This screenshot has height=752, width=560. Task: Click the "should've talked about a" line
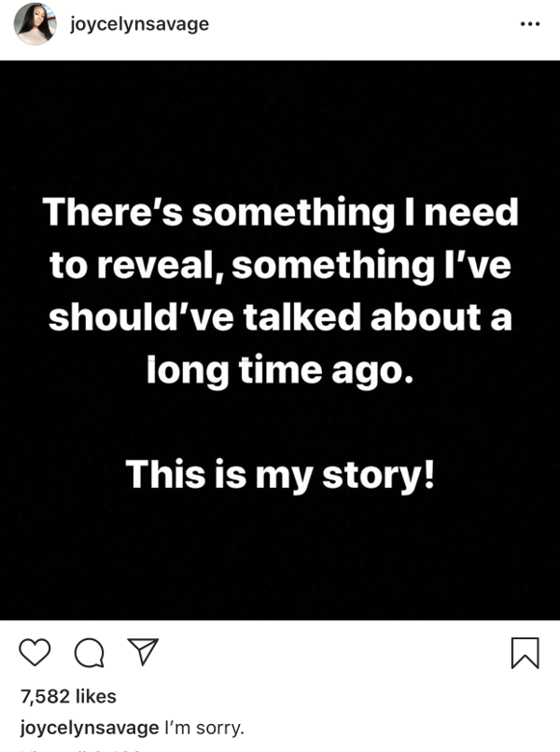point(280,317)
